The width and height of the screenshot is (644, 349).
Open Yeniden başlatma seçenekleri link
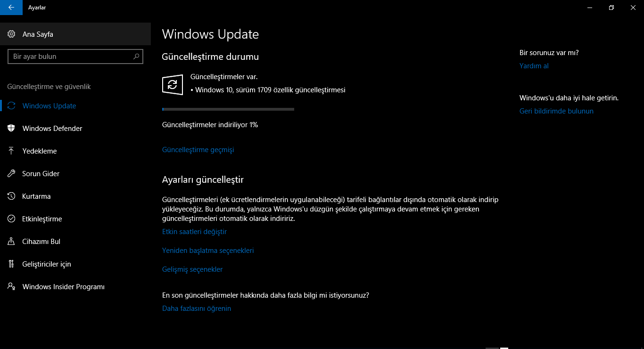(x=208, y=251)
